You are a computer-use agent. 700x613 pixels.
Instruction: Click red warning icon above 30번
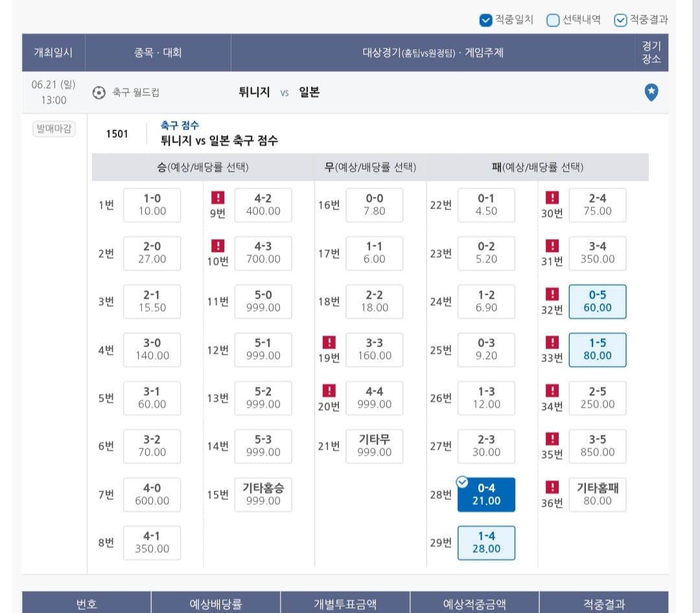(x=552, y=198)
